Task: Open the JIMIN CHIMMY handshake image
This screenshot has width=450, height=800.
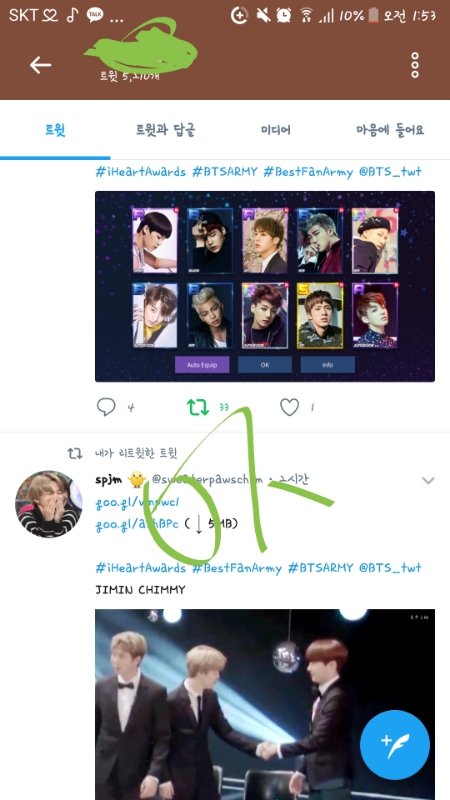Action: tap(265, 705)
